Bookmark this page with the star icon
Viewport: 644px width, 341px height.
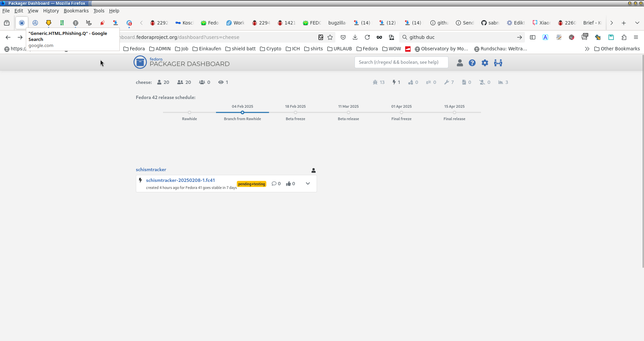coord(330,37)
